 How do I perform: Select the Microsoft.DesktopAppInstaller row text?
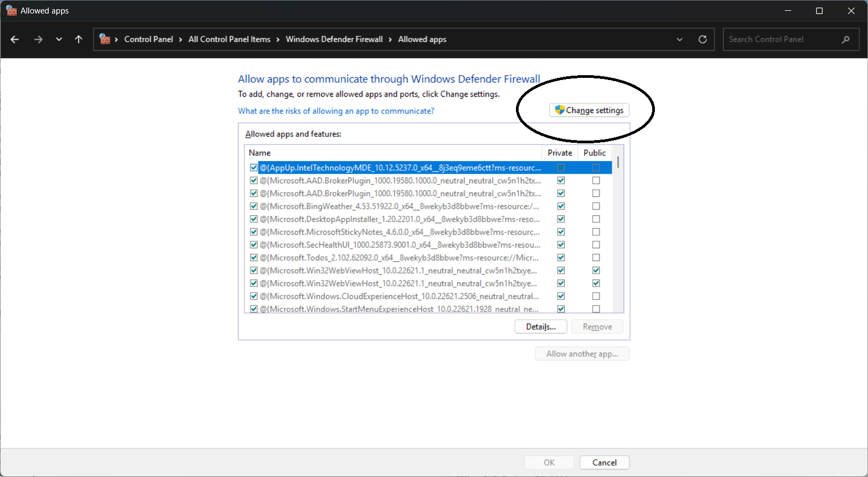400,219
